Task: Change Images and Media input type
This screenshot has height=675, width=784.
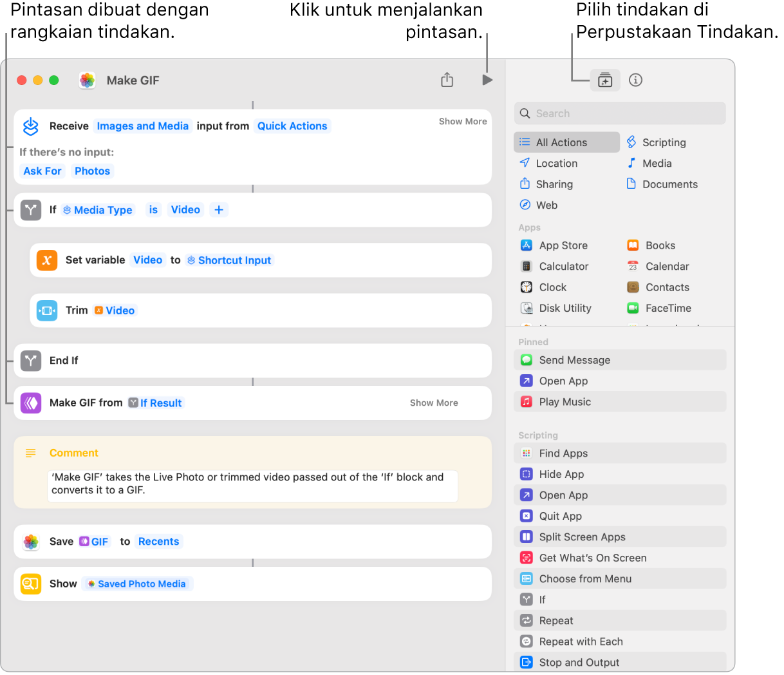Action: pos(143,126)
